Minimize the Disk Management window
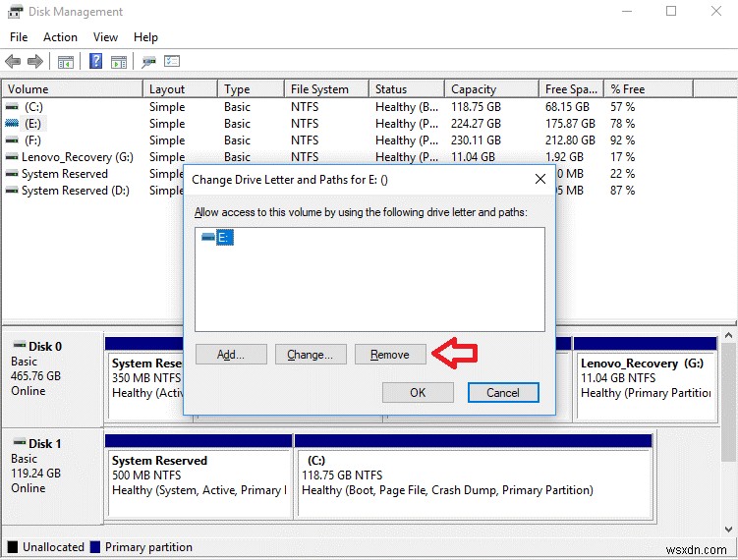Viewport: 738px width, 560px height. tap(627, 11)
